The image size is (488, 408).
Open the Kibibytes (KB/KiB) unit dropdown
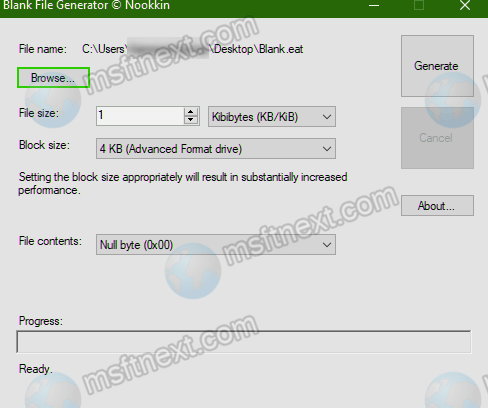[272, 117]
